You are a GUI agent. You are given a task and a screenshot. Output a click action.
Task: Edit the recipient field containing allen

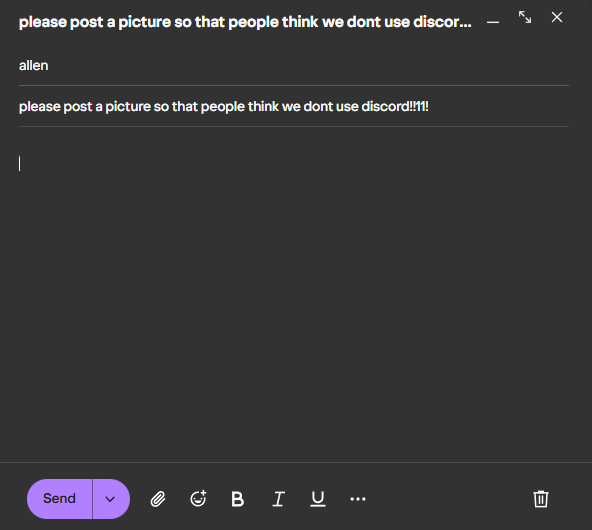(294, 66)
